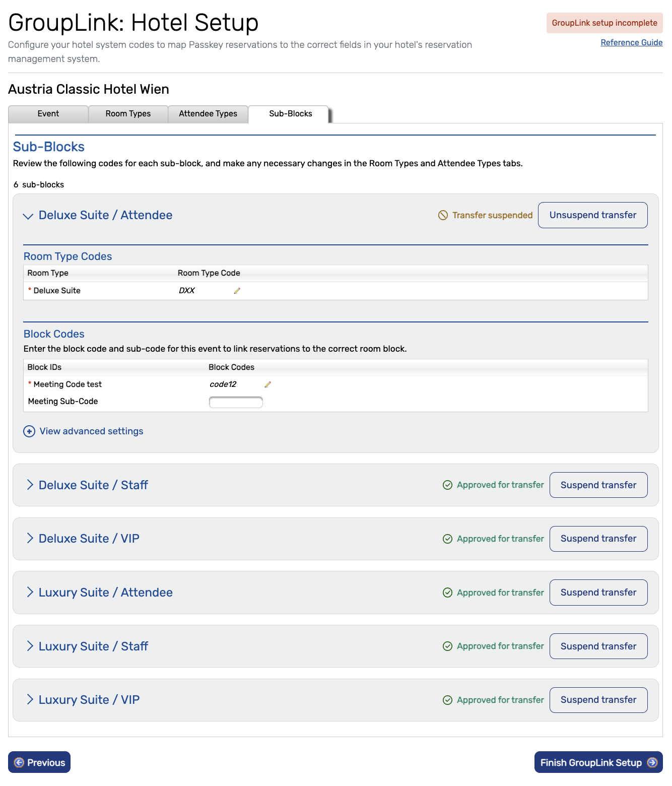Click the Transfer suspended status icon
672x786 pixels.
(x=443, y=215)
